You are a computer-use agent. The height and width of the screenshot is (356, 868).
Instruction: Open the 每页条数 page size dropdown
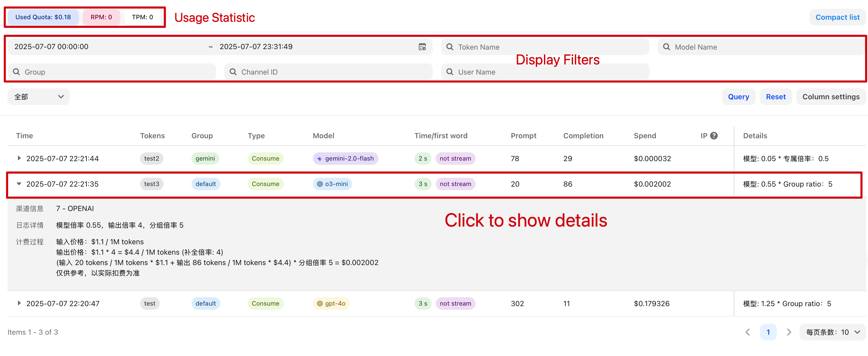click(x=832, y=332)
